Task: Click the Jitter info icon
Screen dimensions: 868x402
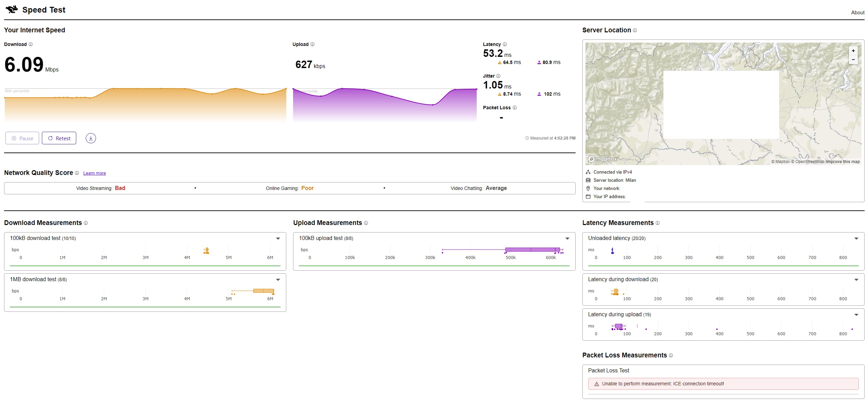Action: pos(498,76)
